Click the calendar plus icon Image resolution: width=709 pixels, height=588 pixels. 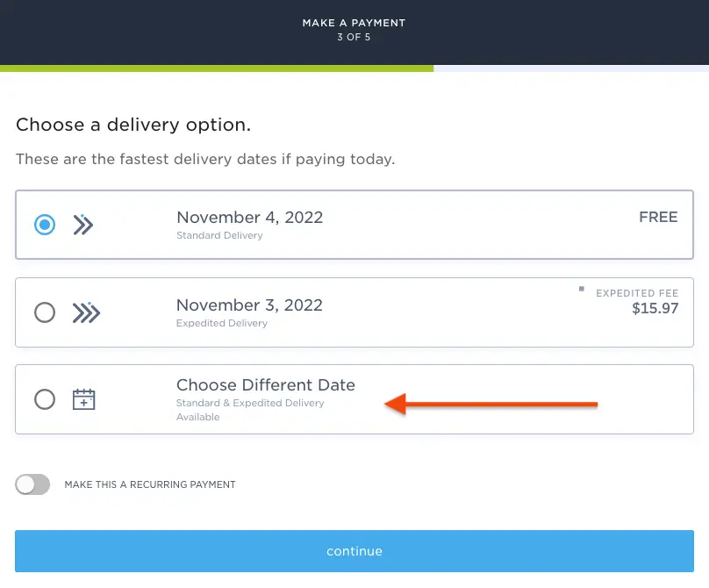click(83, 399)
